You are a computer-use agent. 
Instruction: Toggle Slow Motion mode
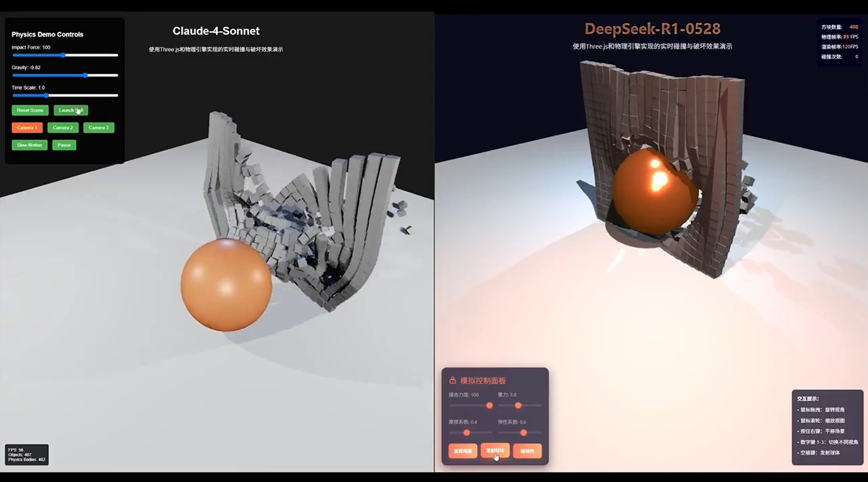coord(29,145)
